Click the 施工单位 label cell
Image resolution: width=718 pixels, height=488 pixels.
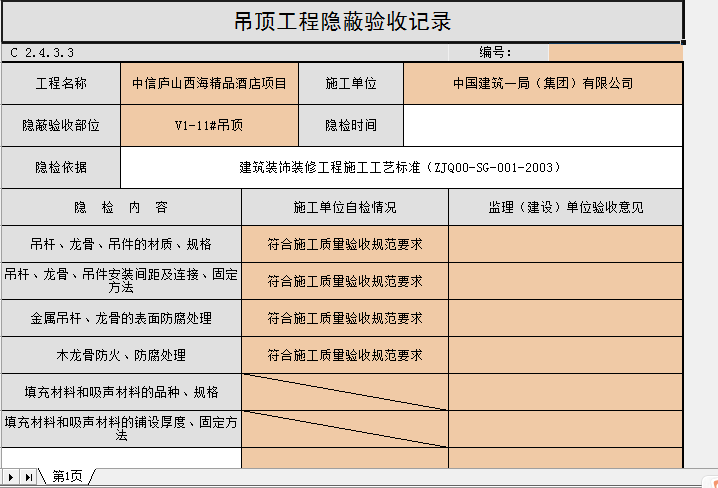point(351,84)
